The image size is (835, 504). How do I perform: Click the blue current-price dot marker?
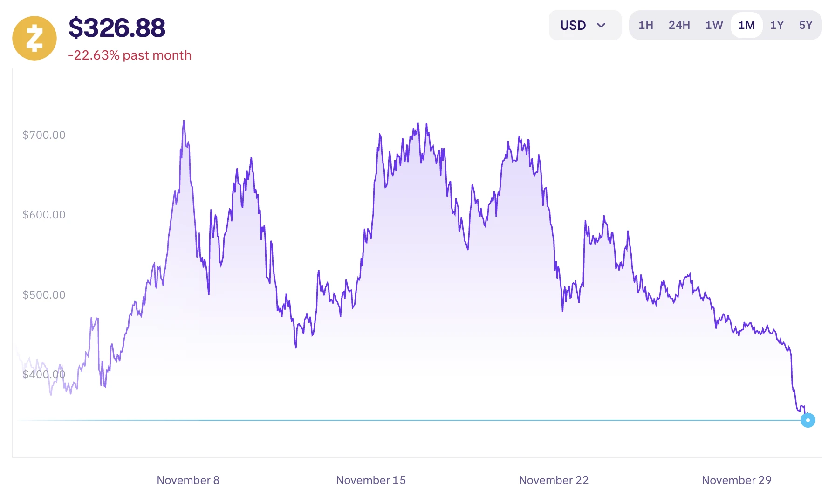pos(808,420)
